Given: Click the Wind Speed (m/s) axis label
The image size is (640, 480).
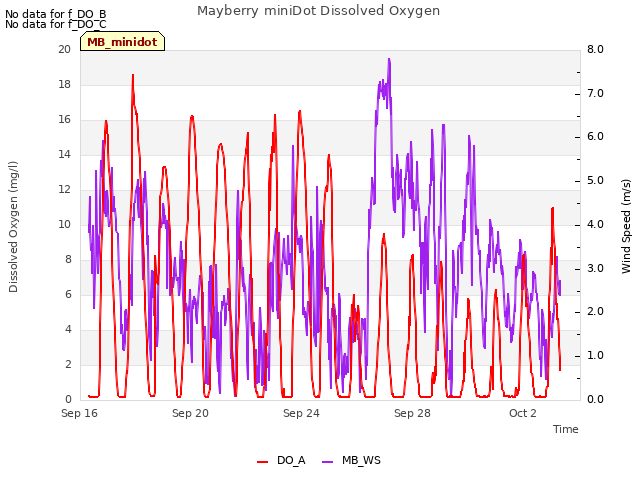Looking at the screenshot, I should pos(626,226).
